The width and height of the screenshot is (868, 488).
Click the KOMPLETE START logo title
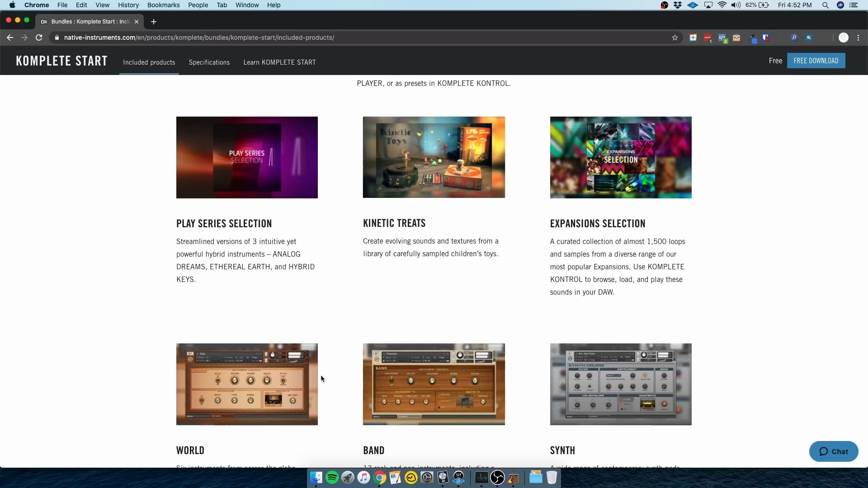click(62, 61)
